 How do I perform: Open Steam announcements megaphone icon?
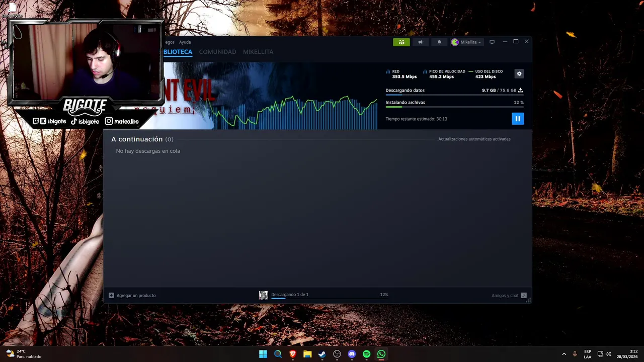pyautogui.click(x=420, y=42)
